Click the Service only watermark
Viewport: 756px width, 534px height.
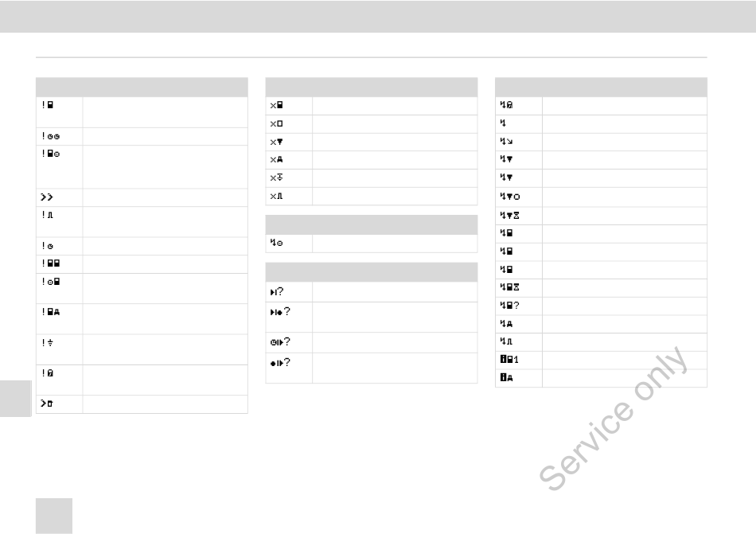[613, 419]
